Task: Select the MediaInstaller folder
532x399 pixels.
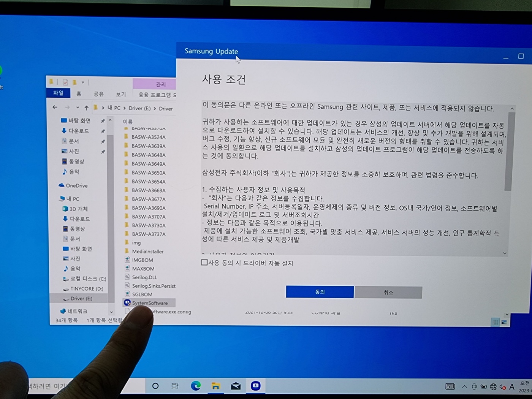Action: coord(144,251)
